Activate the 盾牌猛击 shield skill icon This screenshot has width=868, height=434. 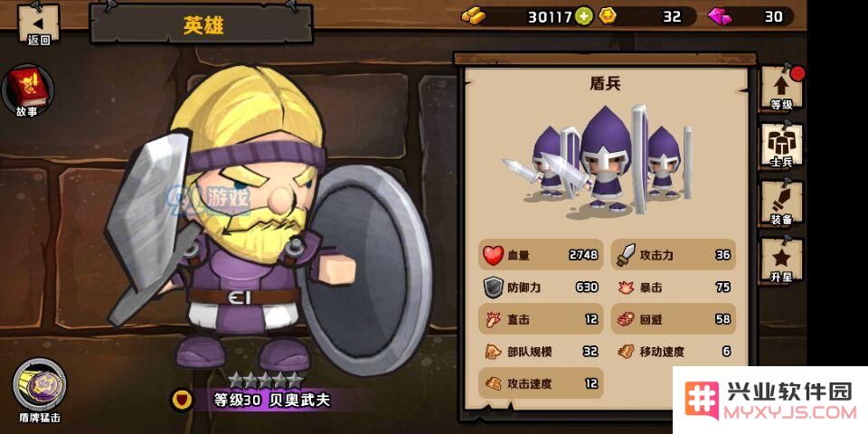point(40,385)
